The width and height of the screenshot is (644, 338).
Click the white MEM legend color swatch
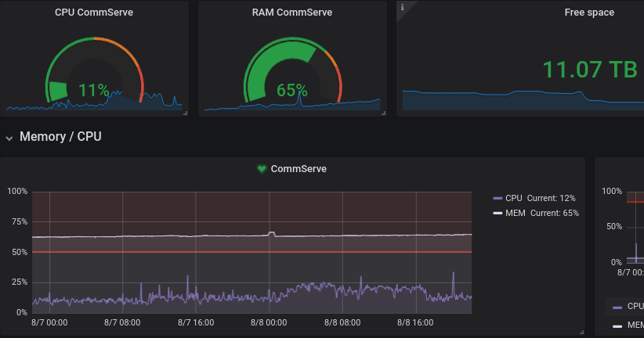[x=497, y=213]
